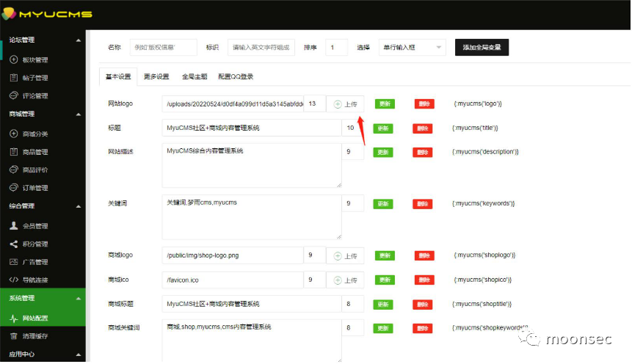Collapse the 综合管理 sidebar section
Viewport: 632px width, 364px height.
click(x=79, y=206)
